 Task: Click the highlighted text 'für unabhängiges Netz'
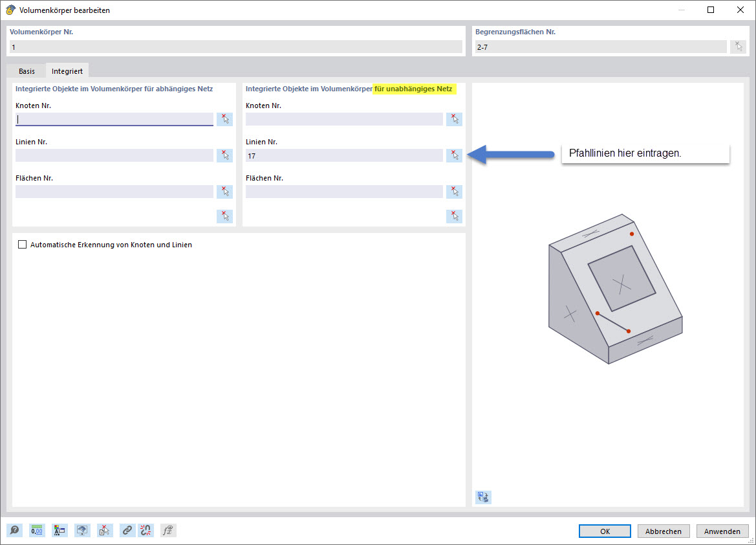(413, 89)
